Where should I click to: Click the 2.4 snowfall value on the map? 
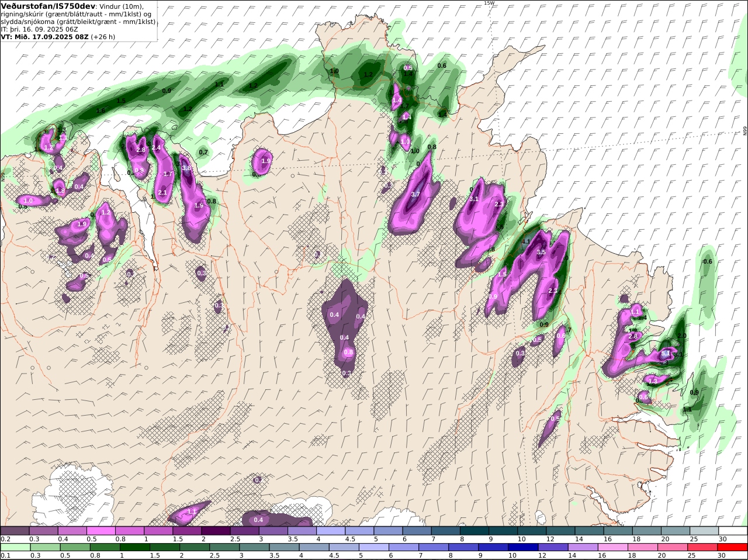point(156,148)
